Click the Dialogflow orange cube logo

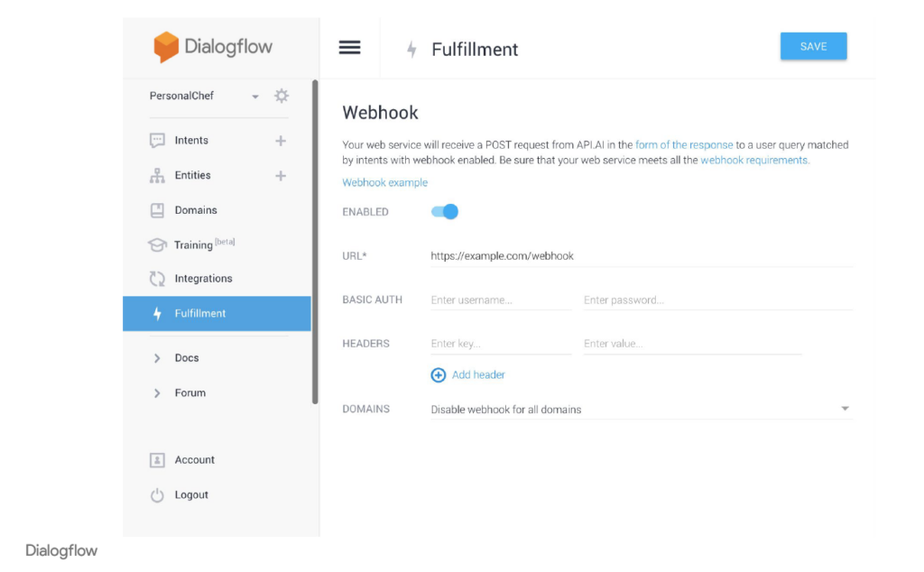166,47
